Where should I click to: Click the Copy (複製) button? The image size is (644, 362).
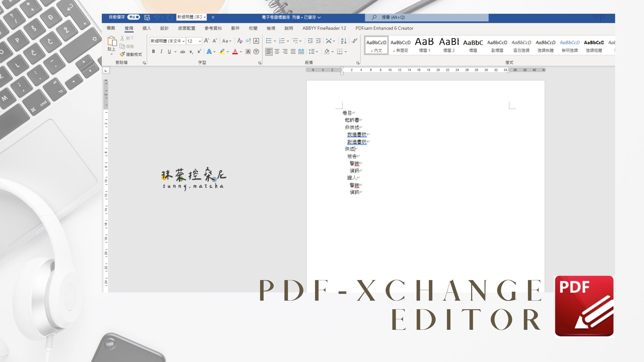[127, 46]
